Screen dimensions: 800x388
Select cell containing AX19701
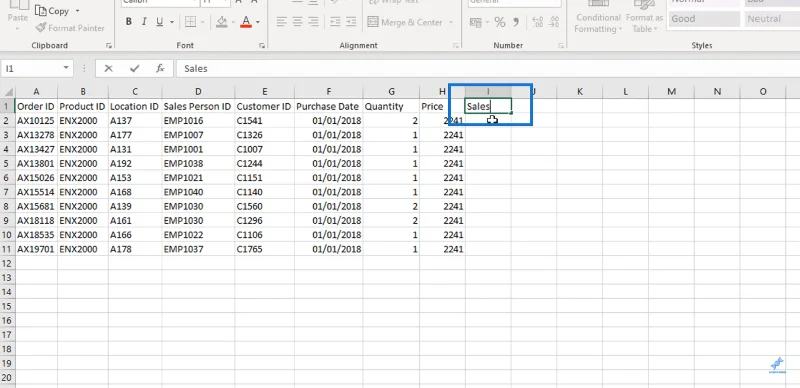(36, 250)
